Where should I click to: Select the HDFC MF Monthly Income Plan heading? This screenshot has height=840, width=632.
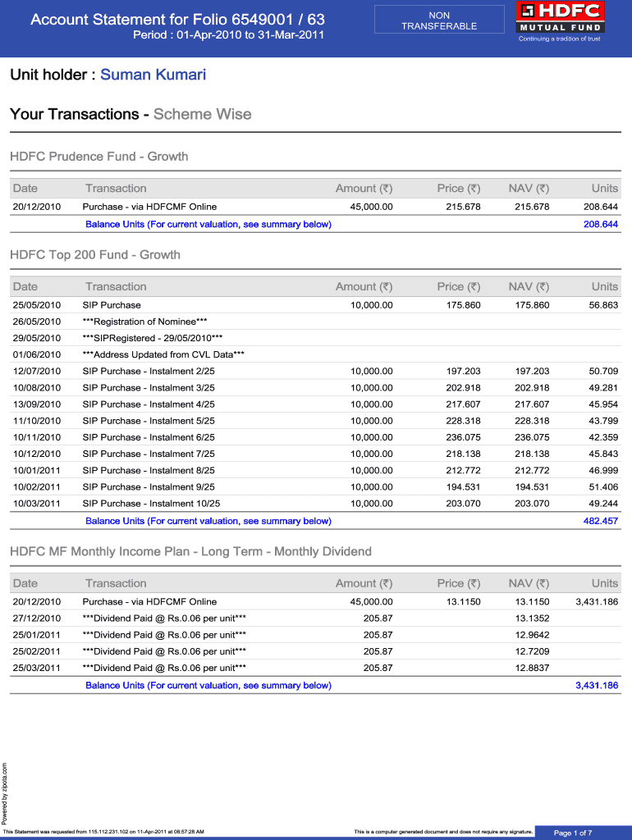(190, 551)
